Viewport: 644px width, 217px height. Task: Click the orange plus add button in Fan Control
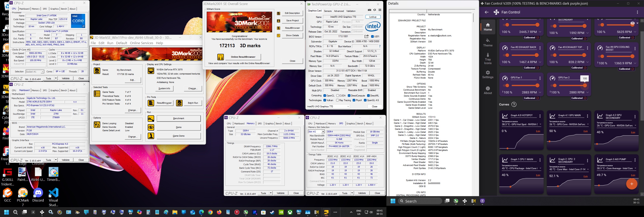632,184
